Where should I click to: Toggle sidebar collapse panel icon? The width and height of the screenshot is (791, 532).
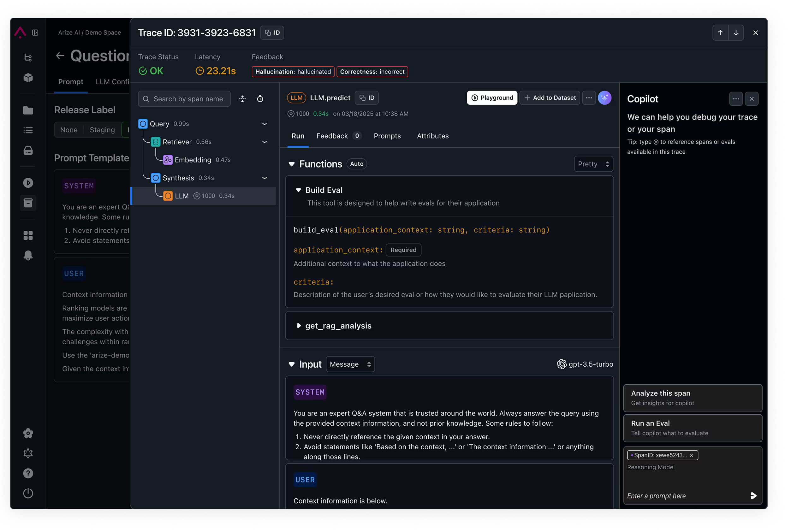coord(35,33)
